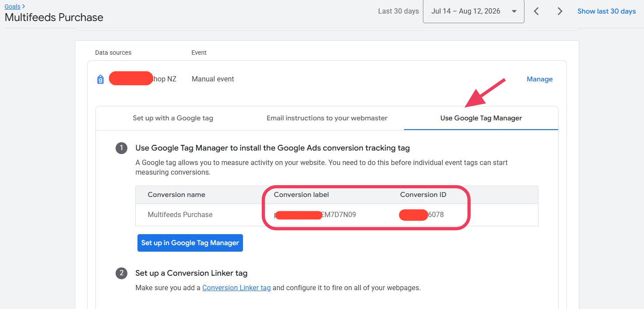Click the Conversion name column header
This screenshot has height=309, width=644.
coord(176,195)
